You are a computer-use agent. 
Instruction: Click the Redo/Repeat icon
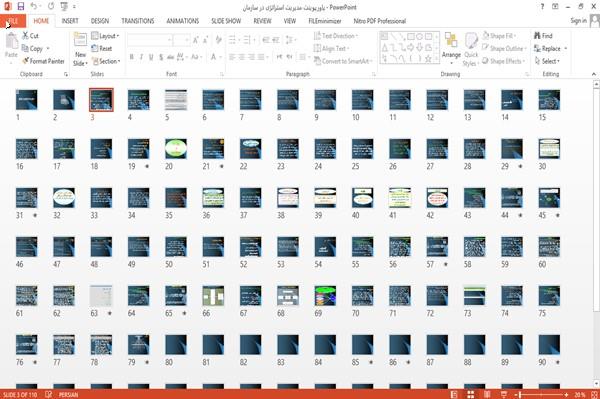point(51,7)
